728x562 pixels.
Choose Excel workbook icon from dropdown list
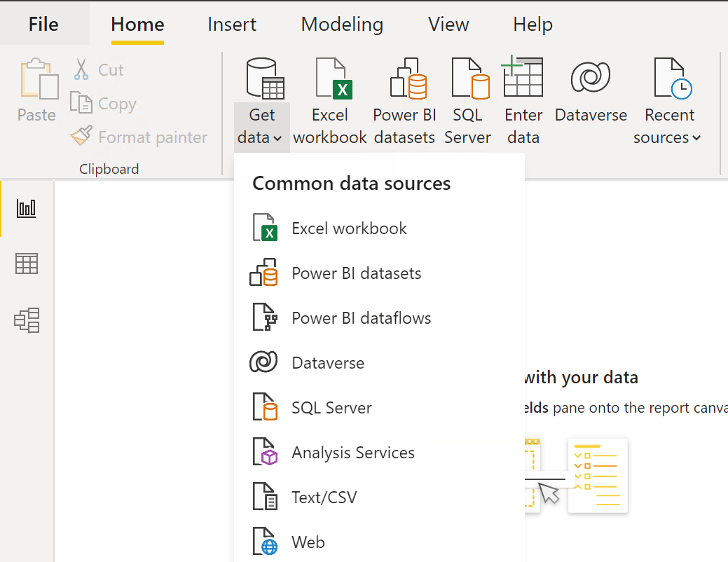(265, 227)
